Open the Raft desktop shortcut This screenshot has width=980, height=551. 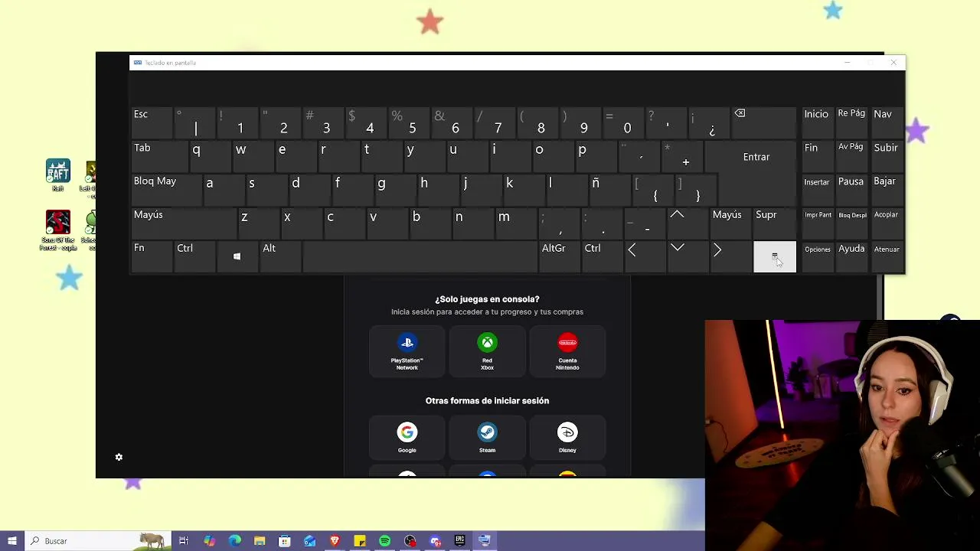[x=58, y=175]
